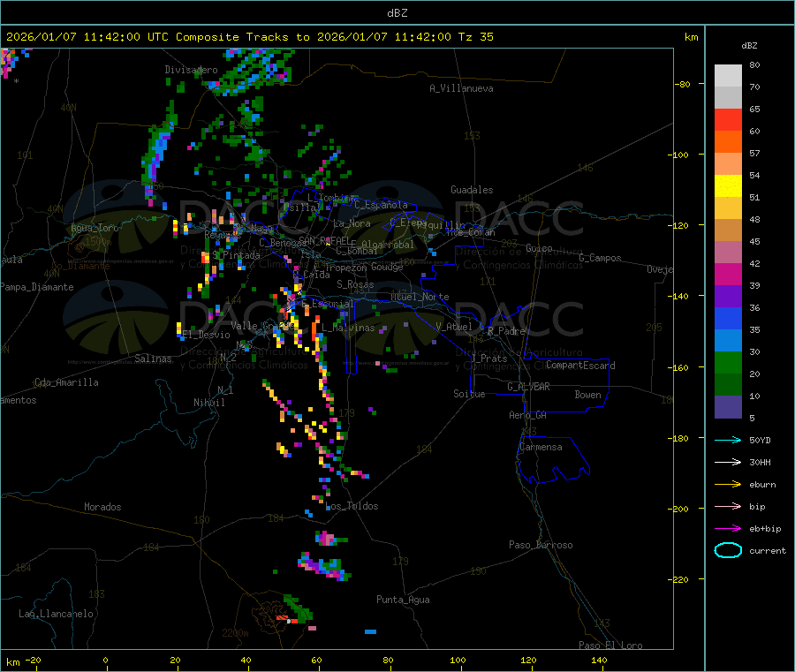The height and width of the screenshot is (672, 795).
Task: Click the Guico location label
Action: 539,248
